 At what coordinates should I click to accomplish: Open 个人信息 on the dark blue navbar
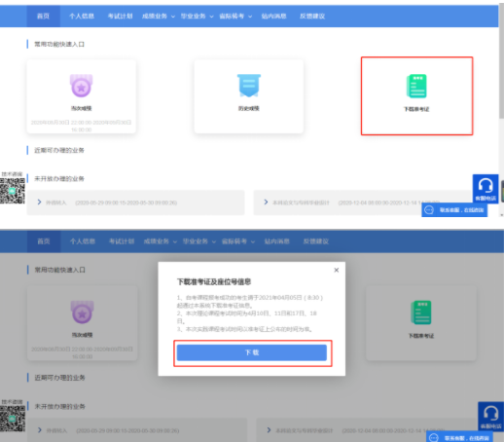[83, 241]
